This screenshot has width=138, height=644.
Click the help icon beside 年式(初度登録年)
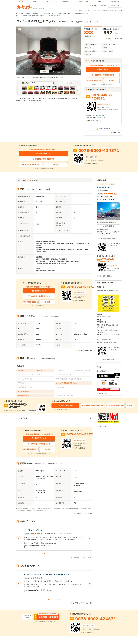point(30,196)
